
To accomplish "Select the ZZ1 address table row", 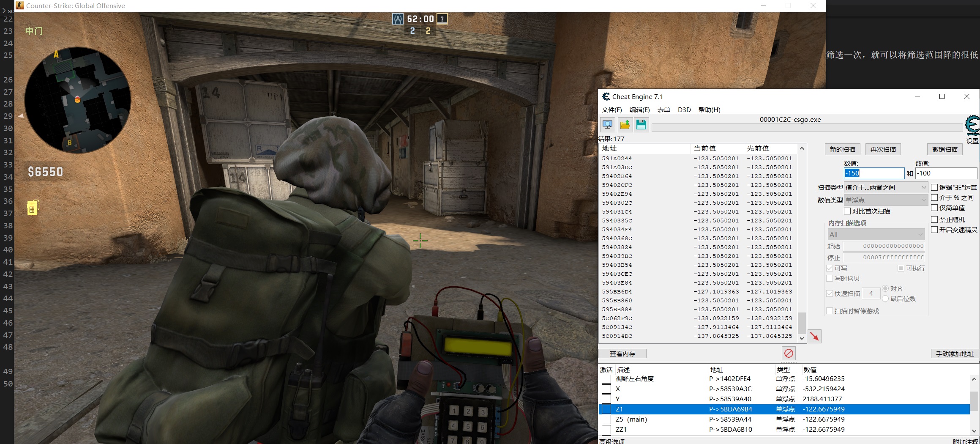I will click(784, 430).
